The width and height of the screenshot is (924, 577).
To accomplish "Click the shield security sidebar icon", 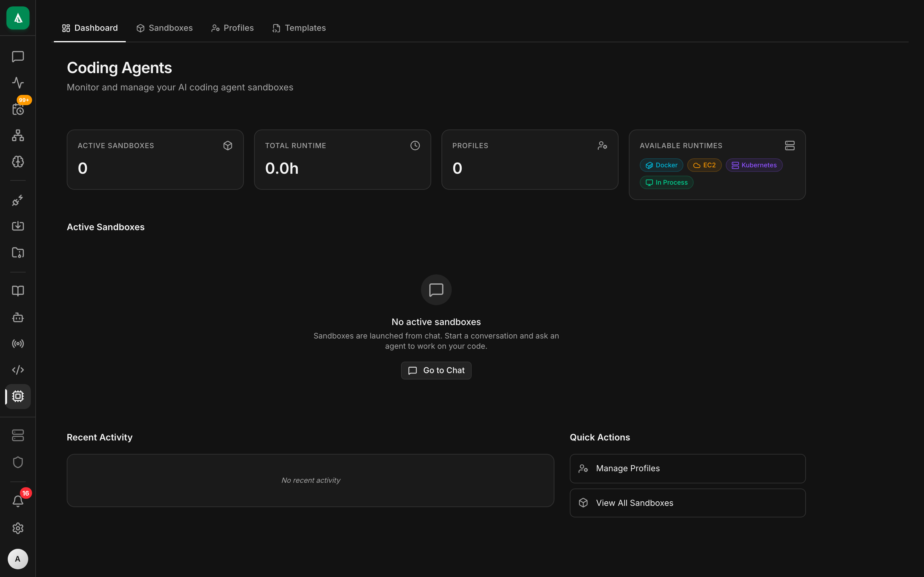I will (18, 462).
